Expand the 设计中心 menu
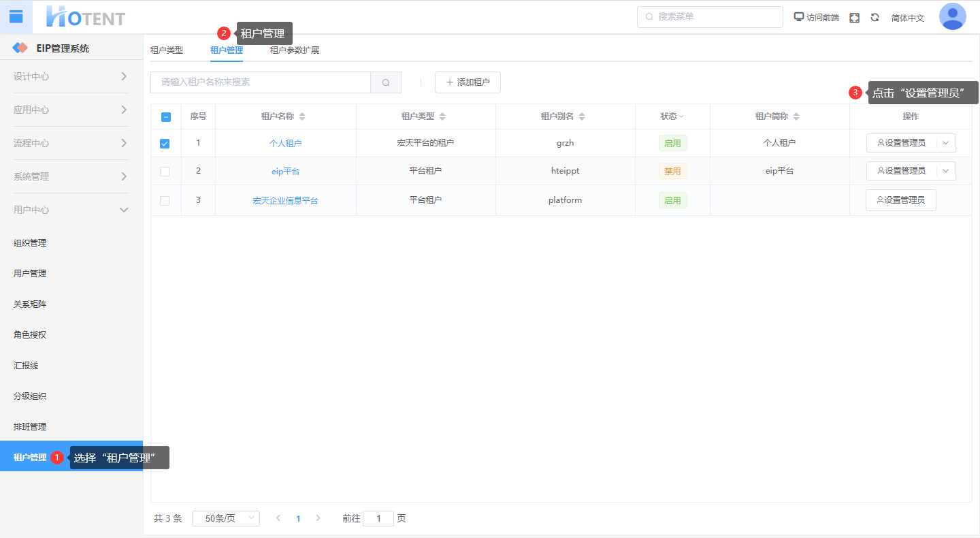The height and width of the screenshot is (538, 980). click(71, 76)
